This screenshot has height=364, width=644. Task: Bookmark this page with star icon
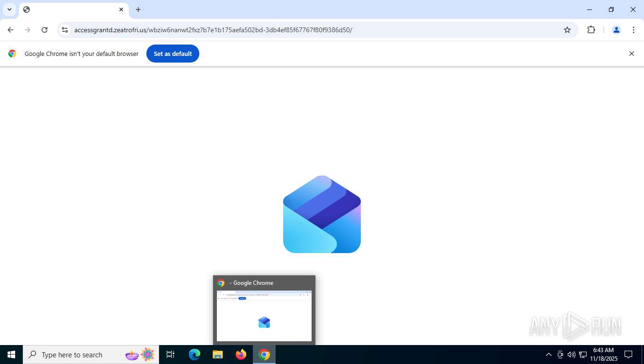(x=567, y=30)
